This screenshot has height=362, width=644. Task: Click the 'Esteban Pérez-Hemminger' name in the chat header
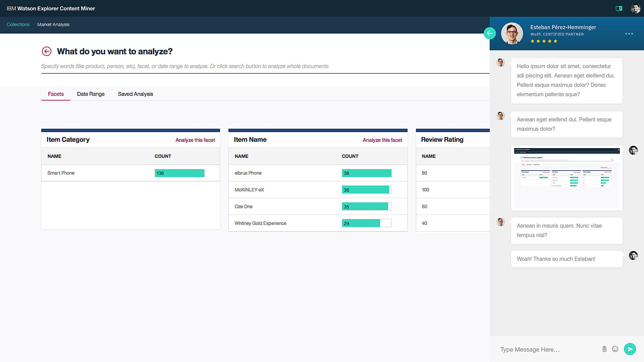[563, 27]
